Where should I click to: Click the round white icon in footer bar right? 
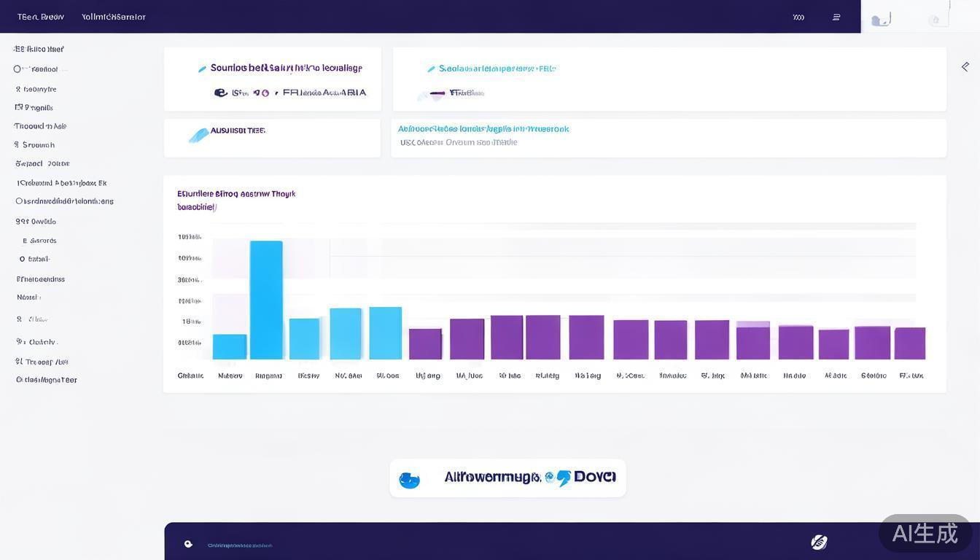click(819, 542)
